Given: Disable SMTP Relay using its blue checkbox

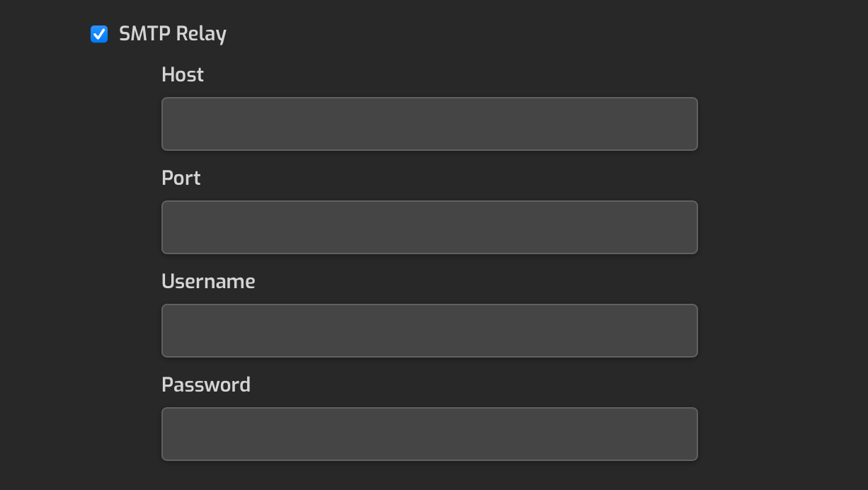Looking at the screenshot, I should [99, 34].
